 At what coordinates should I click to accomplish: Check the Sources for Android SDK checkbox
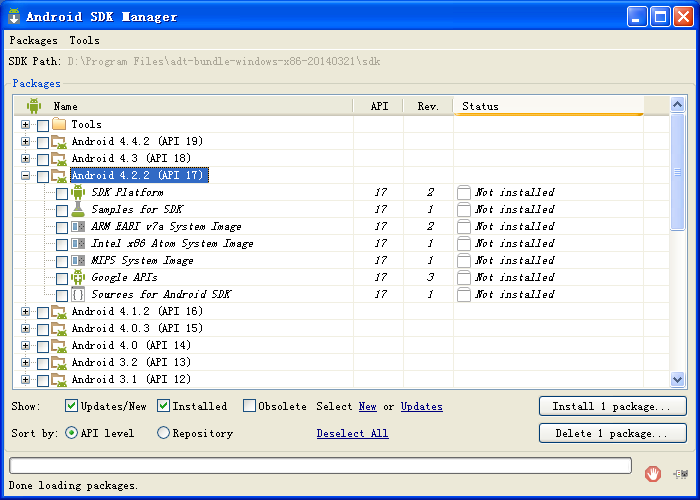62,296
